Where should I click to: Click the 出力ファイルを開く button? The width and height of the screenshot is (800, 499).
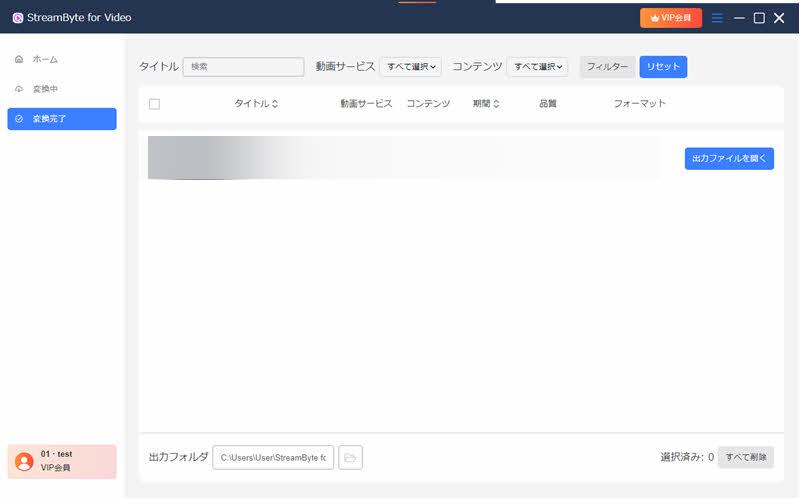729,159
